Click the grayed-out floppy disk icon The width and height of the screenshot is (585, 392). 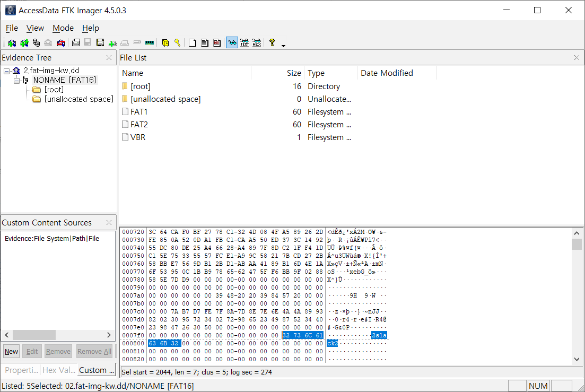88,42
